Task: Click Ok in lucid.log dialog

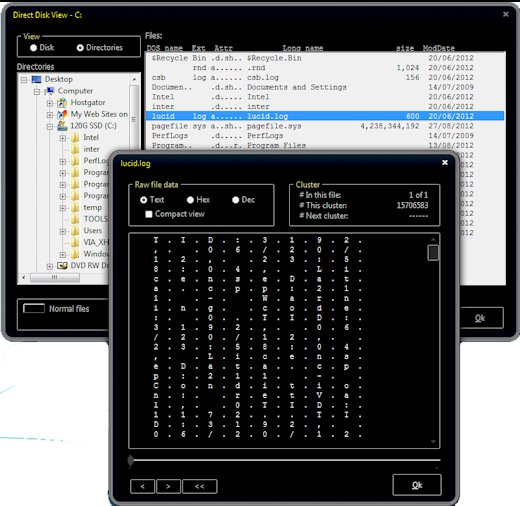Action: [417, 485]
